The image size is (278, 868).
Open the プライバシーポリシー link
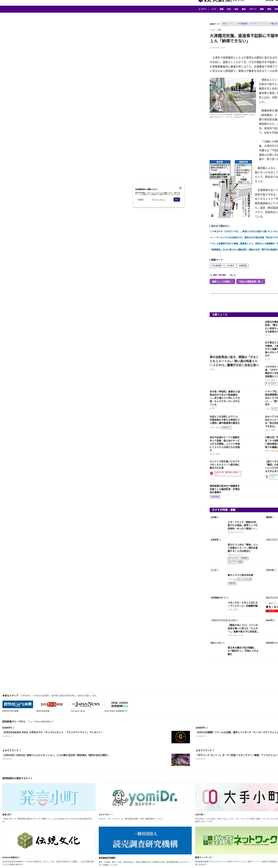159,199
